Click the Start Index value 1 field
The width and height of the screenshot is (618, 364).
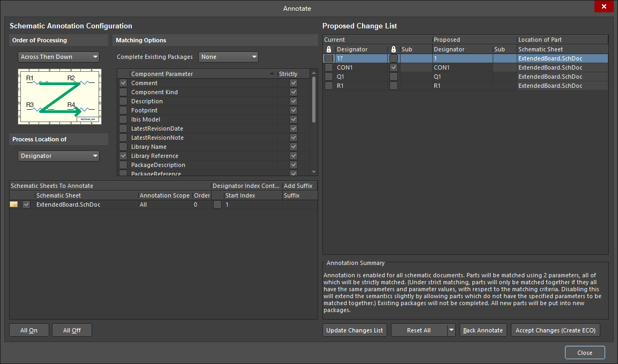click(x=253, y=204)
